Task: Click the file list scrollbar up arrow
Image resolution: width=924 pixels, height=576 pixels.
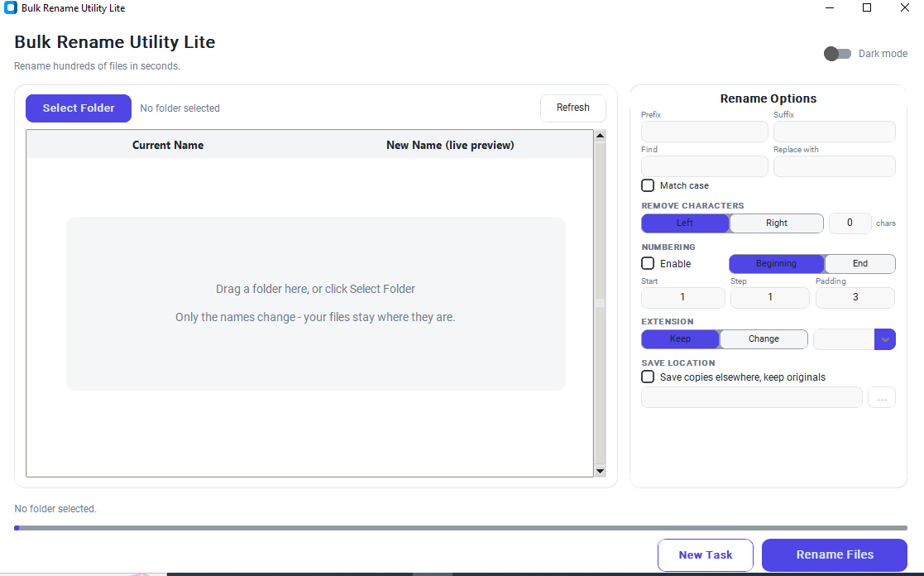Action: coord(600,136)
